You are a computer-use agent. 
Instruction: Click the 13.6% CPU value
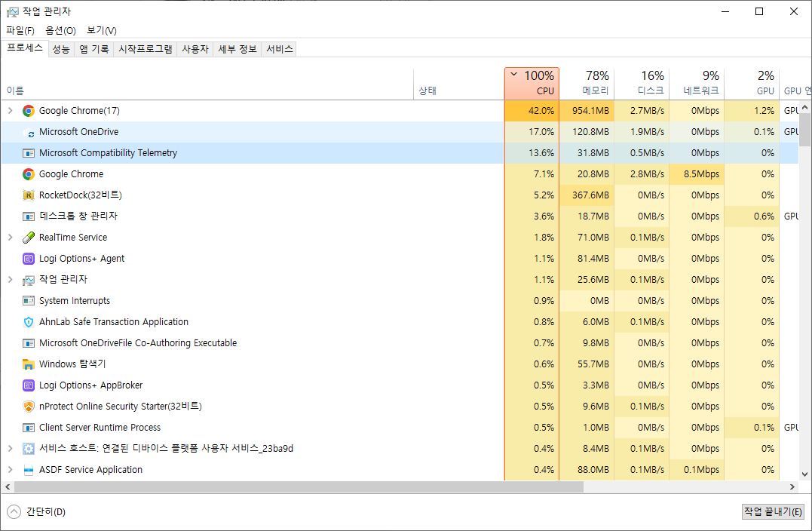[541, 153]
